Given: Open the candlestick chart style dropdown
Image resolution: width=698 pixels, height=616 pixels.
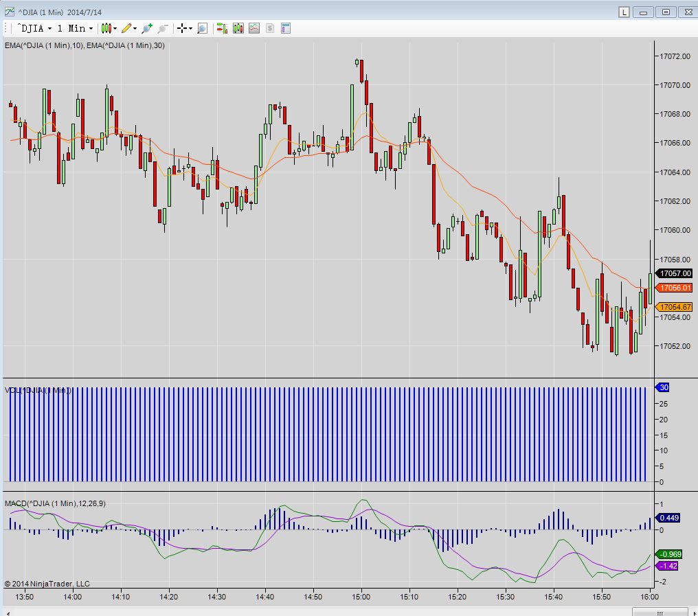Looking at the screenshot, I should 109,28.
